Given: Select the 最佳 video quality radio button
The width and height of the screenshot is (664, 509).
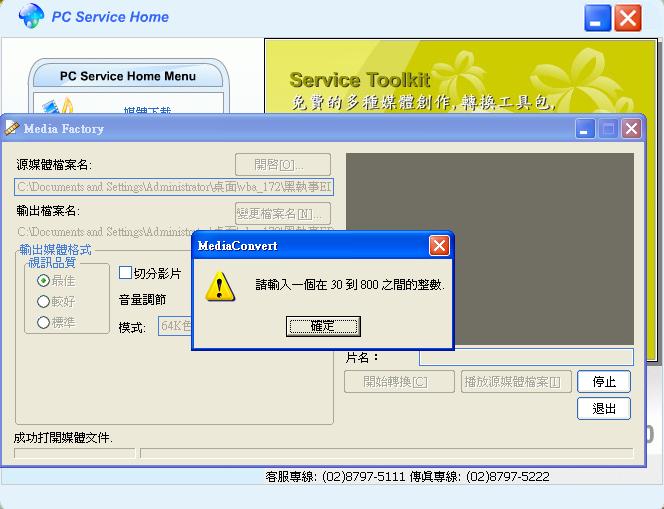Looking at the screenshot, I should [x=43, y=281].
